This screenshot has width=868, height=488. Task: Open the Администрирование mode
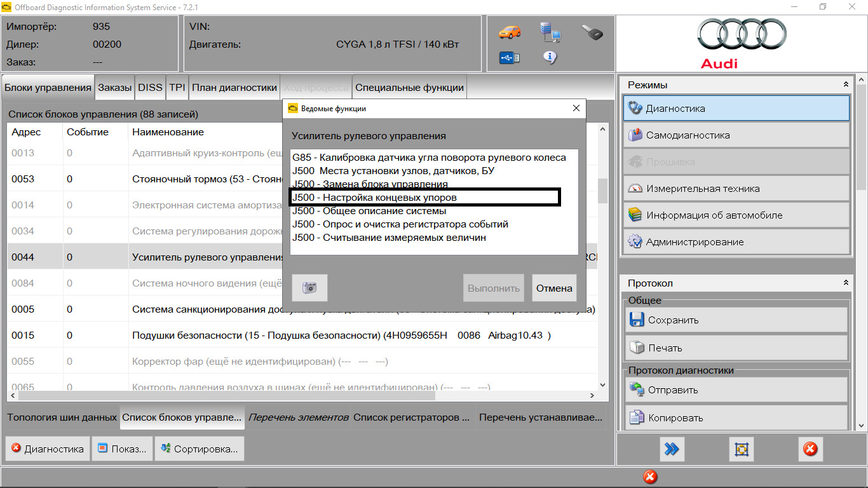click(736, 241)
